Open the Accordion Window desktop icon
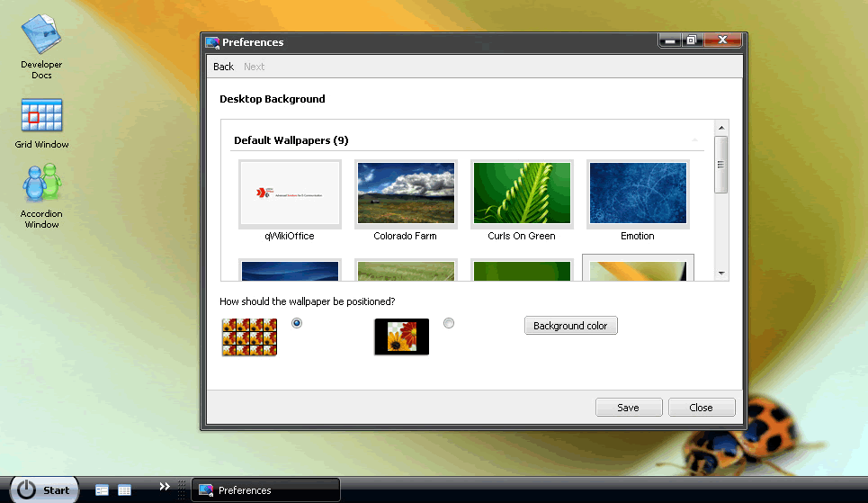Screen dimensions: 868x503 point(41,185)
